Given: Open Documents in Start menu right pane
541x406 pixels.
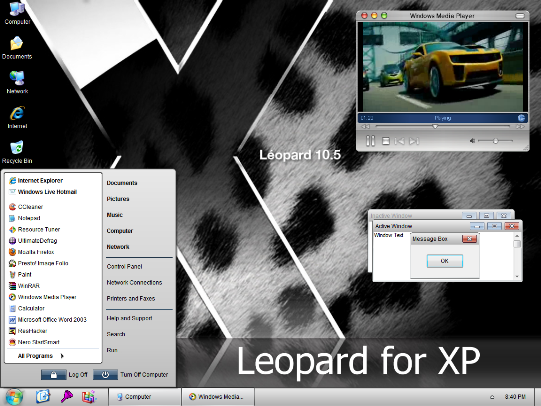Looking at the screenshot, I should click(122, 183).
